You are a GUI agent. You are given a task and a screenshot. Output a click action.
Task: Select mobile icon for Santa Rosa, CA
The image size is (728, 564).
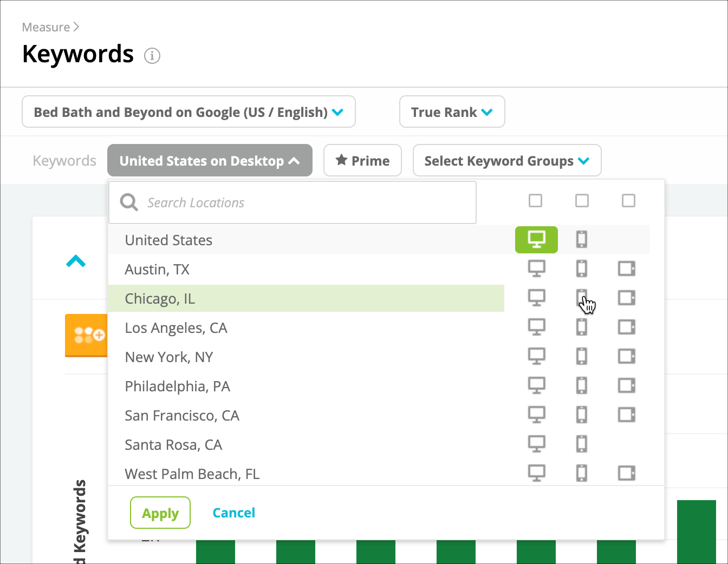click(582, 444)
